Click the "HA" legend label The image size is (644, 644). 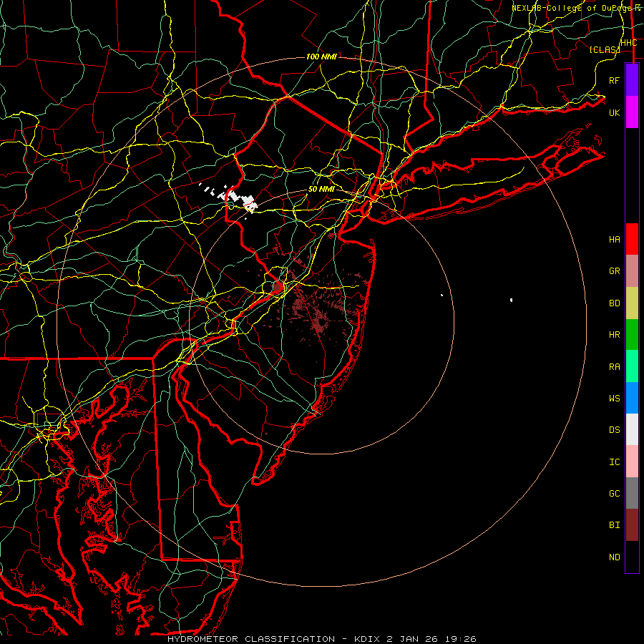[x=614, y=240]
